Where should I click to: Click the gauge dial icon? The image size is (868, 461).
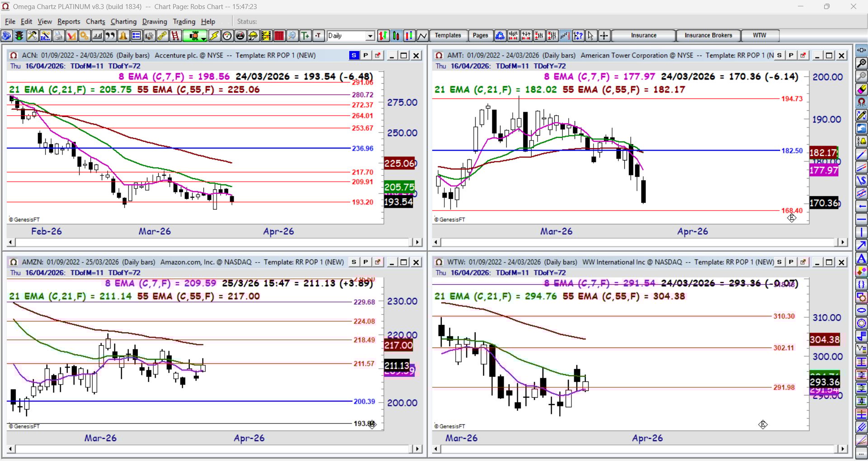[x=227, y=36]
